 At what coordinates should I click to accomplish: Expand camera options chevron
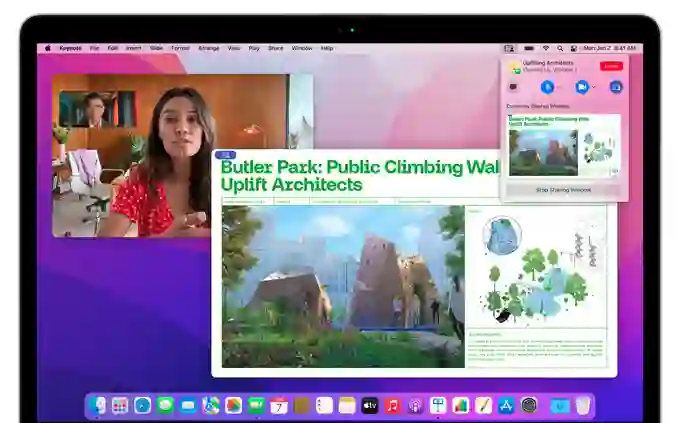[x=594, y=87]
